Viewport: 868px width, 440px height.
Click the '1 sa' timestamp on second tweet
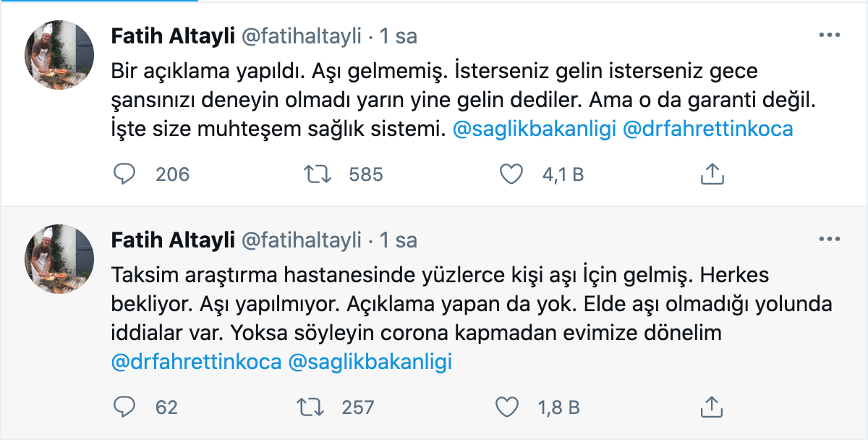[399, 240]
